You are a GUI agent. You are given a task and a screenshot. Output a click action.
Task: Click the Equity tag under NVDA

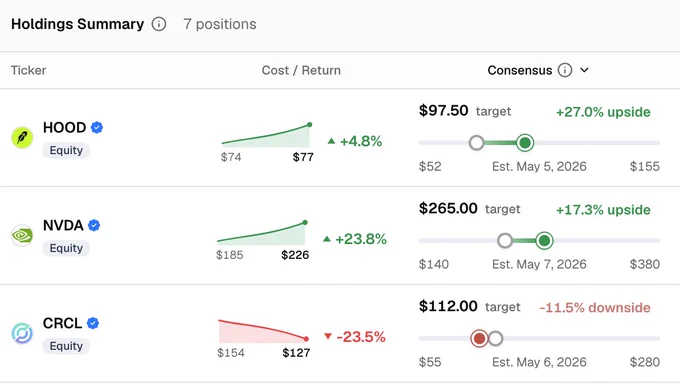coord(66,248)
